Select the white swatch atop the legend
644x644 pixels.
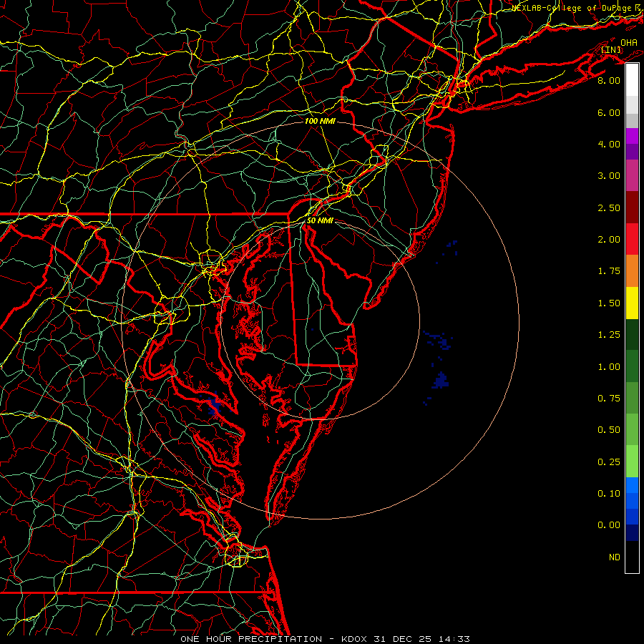(x=632, y=80)
